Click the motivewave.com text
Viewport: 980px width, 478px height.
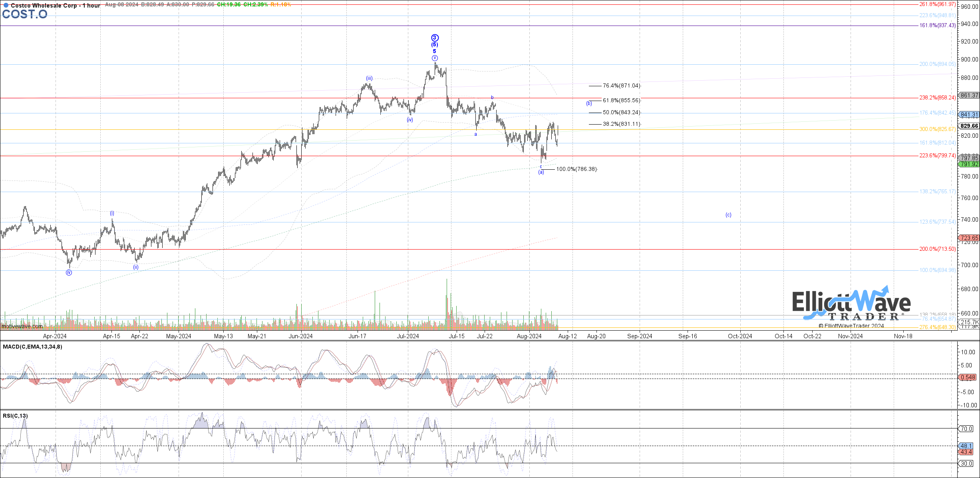22,327
